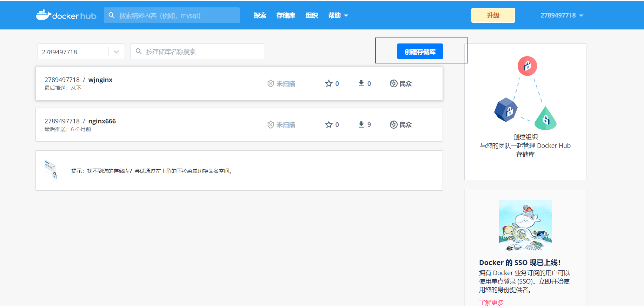Viewport: 644px width, 306px height.
Task: Click the 最后推送: 从不 text
Action: 63,88
